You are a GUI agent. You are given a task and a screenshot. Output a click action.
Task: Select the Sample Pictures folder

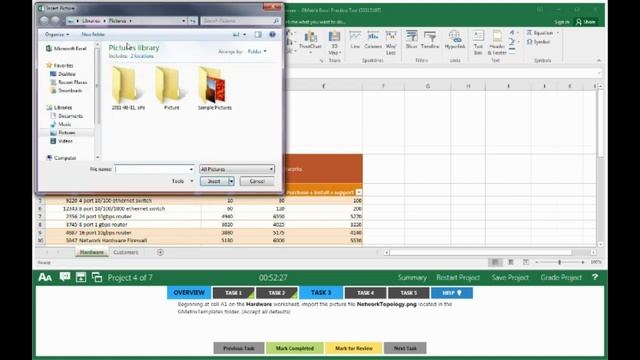(214, 89)
